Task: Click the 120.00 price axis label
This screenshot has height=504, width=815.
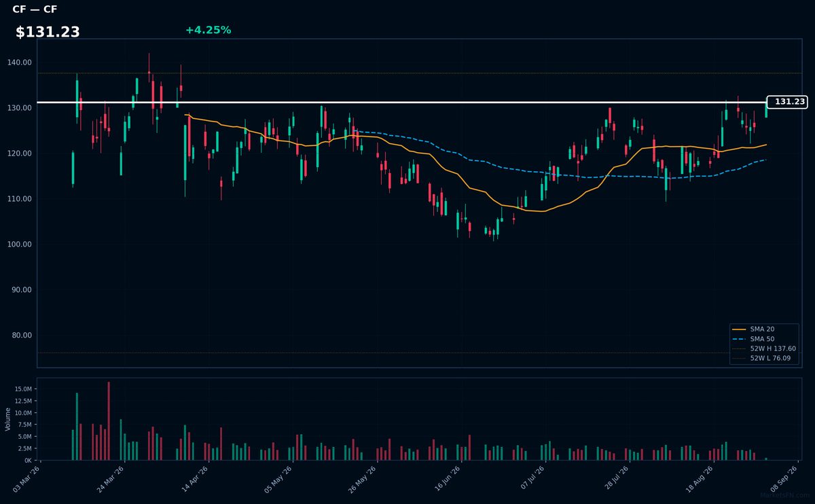Action: coord(19,154)
